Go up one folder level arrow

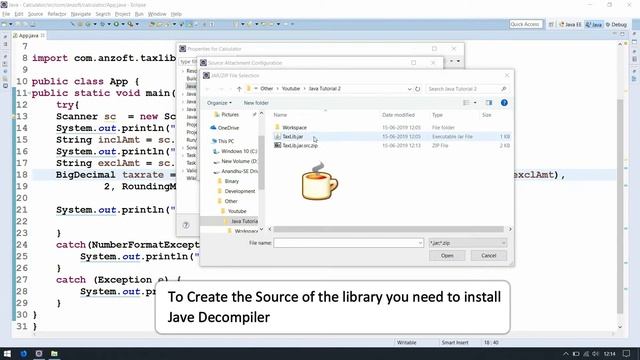point(239,89)
